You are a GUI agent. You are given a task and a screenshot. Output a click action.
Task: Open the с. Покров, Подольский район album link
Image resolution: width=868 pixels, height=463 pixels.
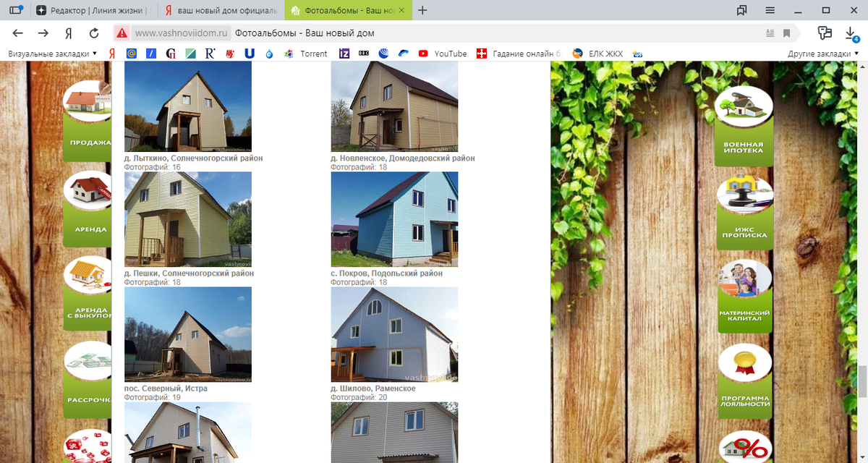tap(386, 274)
